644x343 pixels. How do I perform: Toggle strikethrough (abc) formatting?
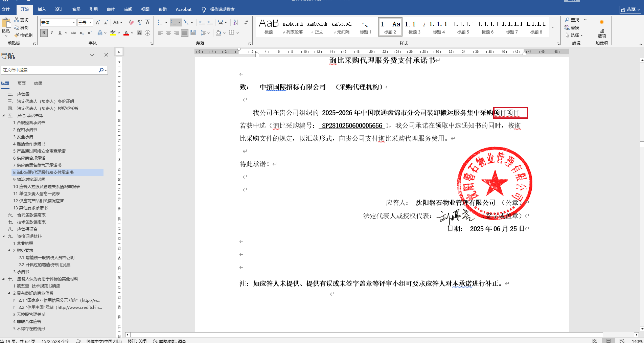point(73,33)
